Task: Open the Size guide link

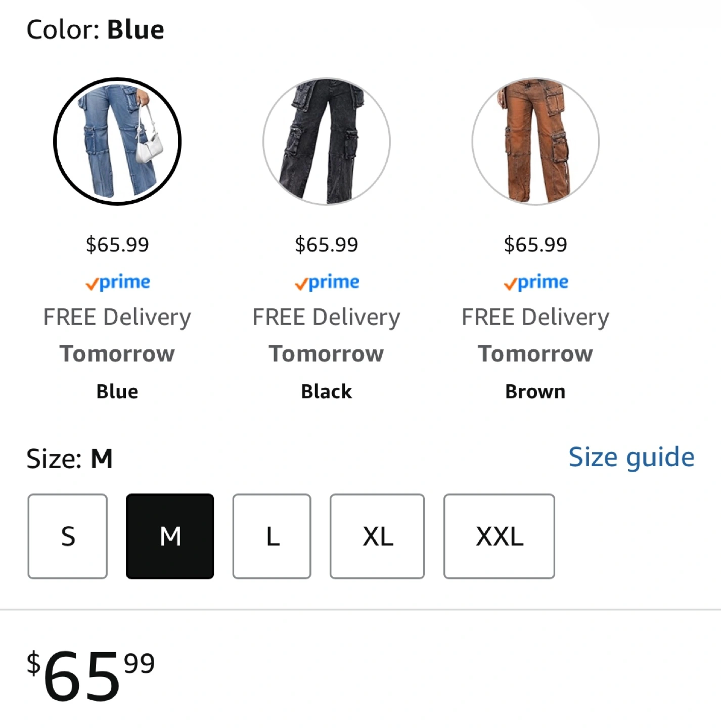Action: [632, 458]
